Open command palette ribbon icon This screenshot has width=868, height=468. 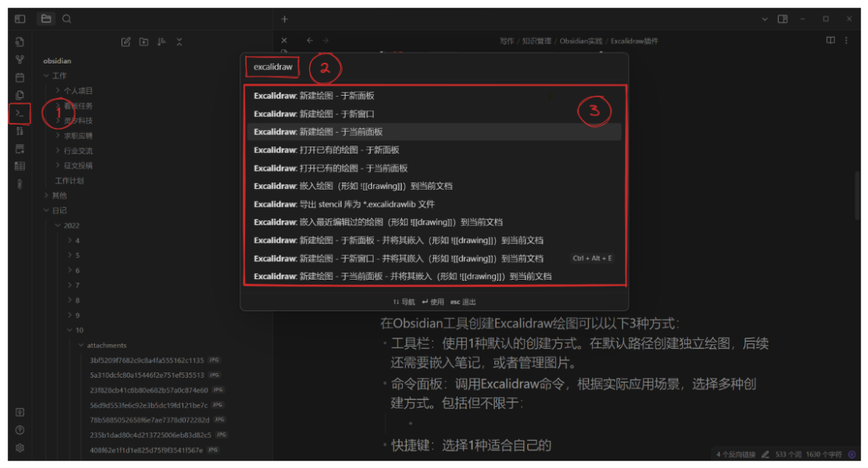click(20, 113)
